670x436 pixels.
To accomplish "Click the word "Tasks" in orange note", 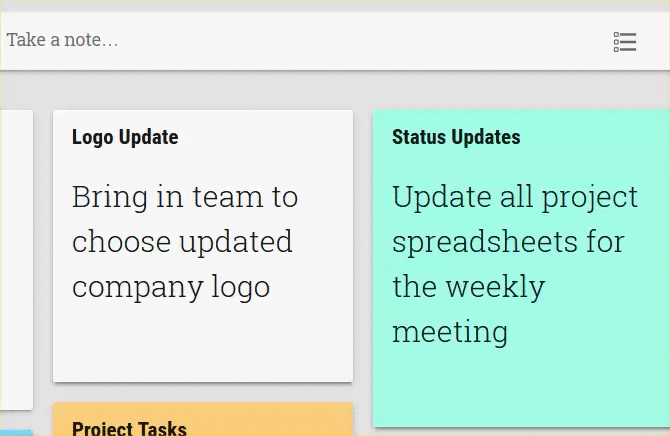I will point(162,428).
